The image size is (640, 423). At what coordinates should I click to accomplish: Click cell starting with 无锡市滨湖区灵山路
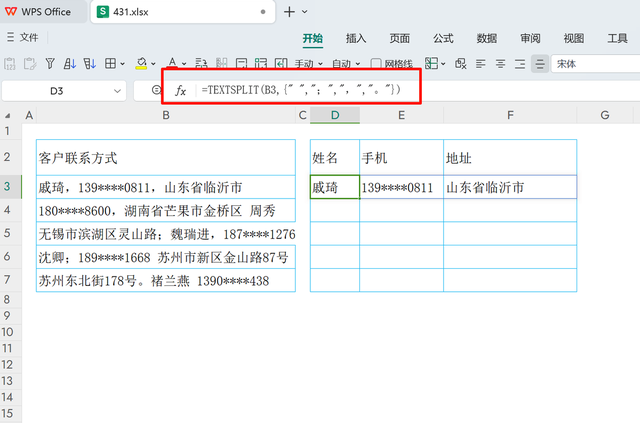tap(166, 234)
